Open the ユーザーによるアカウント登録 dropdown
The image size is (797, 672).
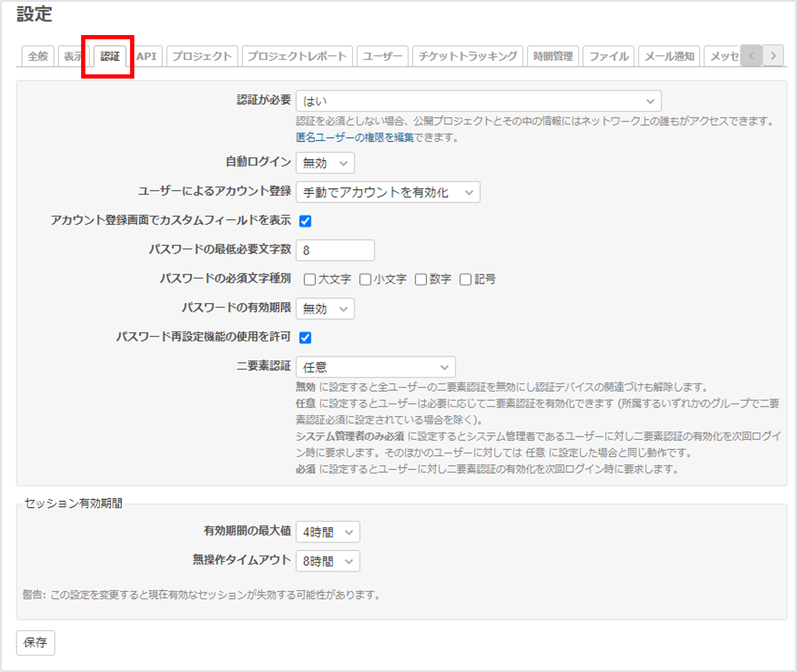pos(388,193)
